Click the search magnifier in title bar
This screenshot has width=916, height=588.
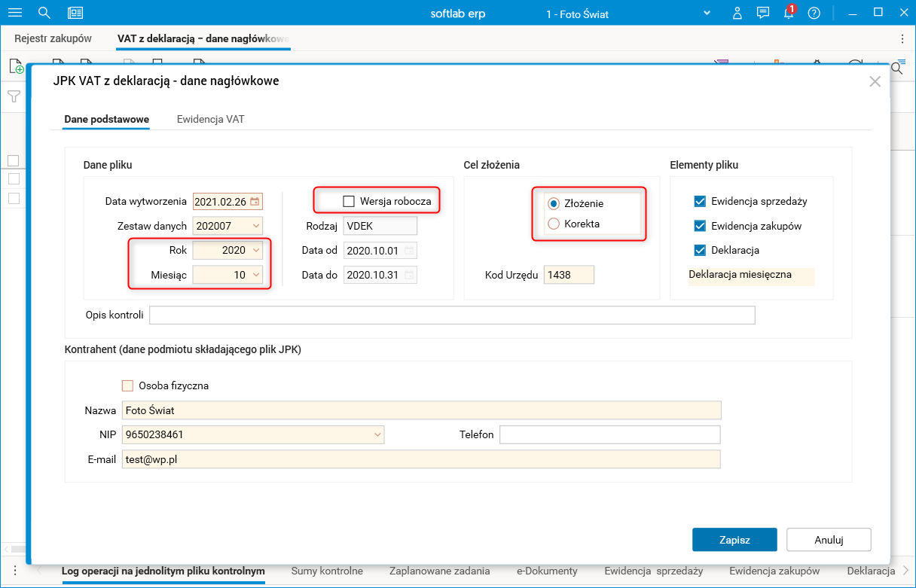click(44, 13)
